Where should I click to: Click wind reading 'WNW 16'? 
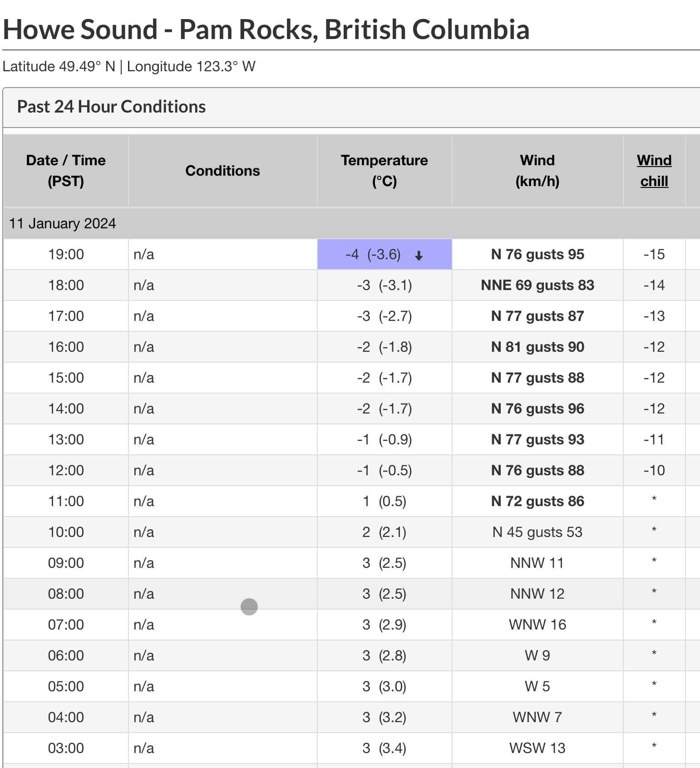(537, 625)
